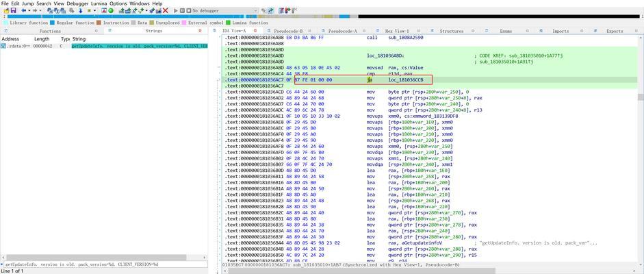The image size is (644, 274).
Task: Select the Strings panel tab
Action: click(x=154, y=32)
